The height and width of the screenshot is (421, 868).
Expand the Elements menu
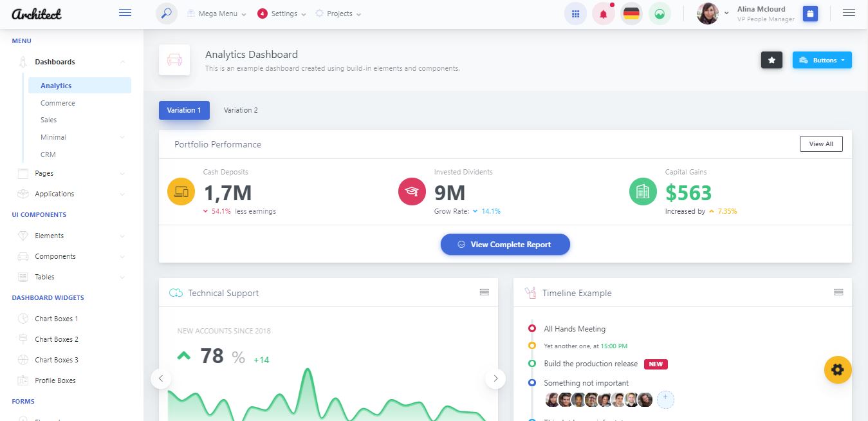click(x=73, y=236)
